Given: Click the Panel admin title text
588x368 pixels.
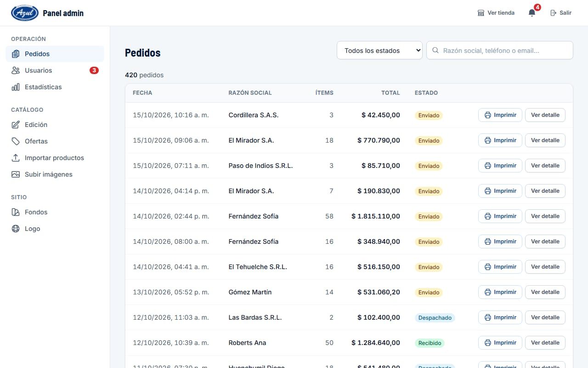Looking at the screenshot, I should coord(63,13).
